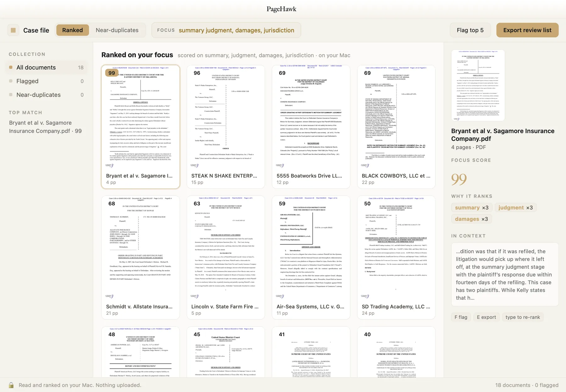Switch to Near-duplicates tab
566x392 pixels.
click(x=117, y=30)
